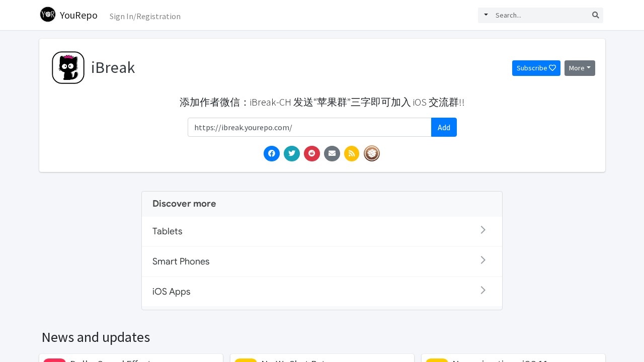Screen dimensions: 644x362
Task: Expand the search filter dropdown arrow
Action: [x=486, y=15]
